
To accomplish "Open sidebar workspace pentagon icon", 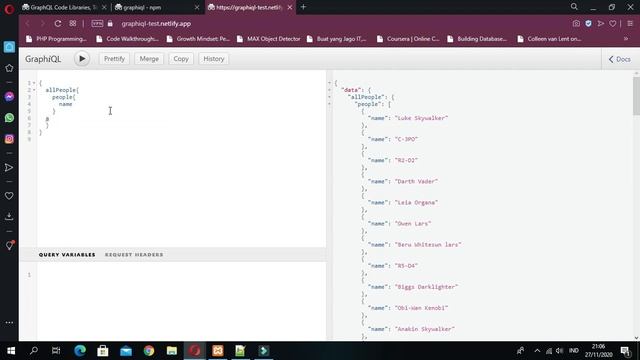I will [9, 68].
